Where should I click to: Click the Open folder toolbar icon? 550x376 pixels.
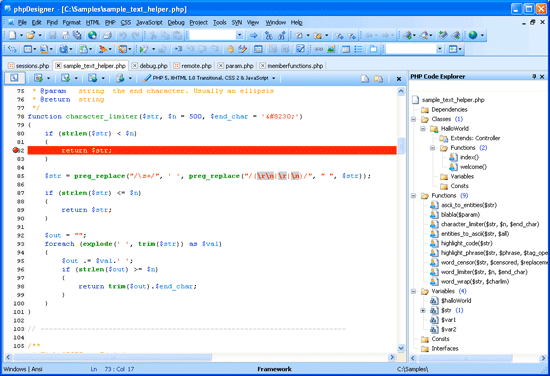pyautogui.click(x=31, y=35)
